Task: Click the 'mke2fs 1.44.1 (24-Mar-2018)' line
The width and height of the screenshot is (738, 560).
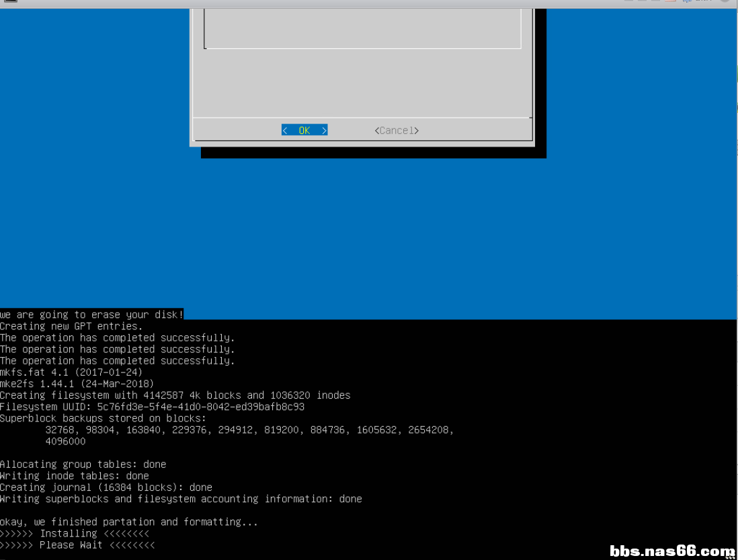Action: [x=77, y=384]
